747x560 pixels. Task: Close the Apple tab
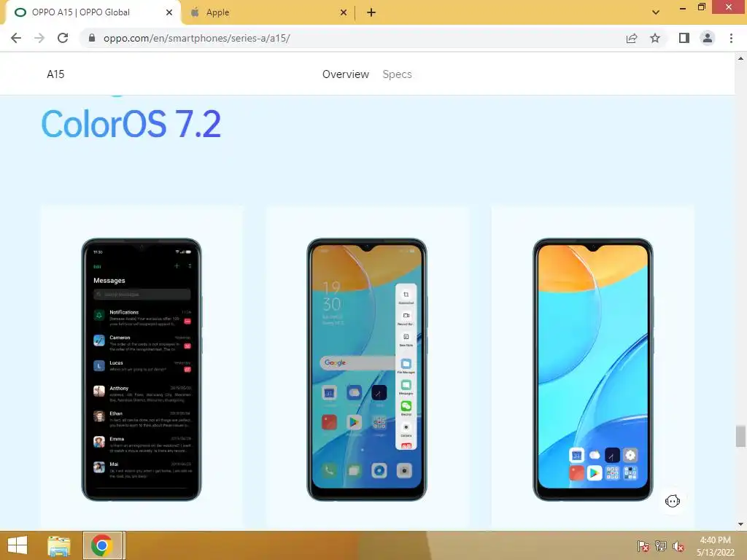343,12
